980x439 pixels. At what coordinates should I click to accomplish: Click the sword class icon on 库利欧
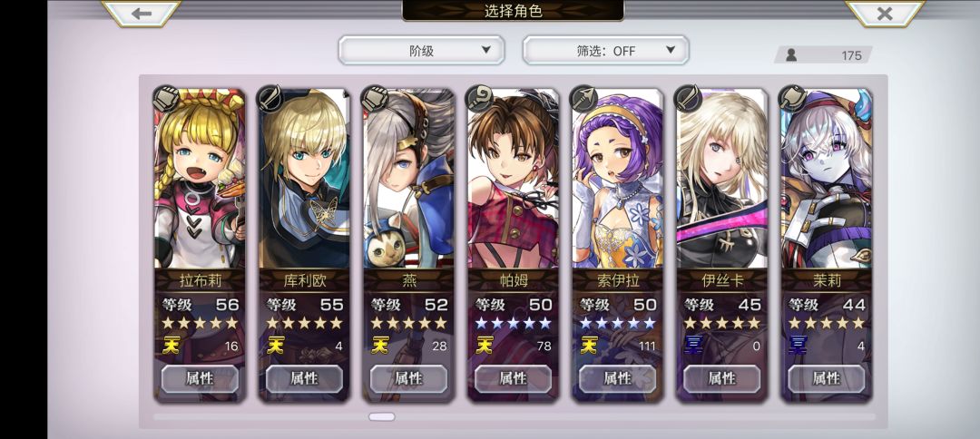270,99
